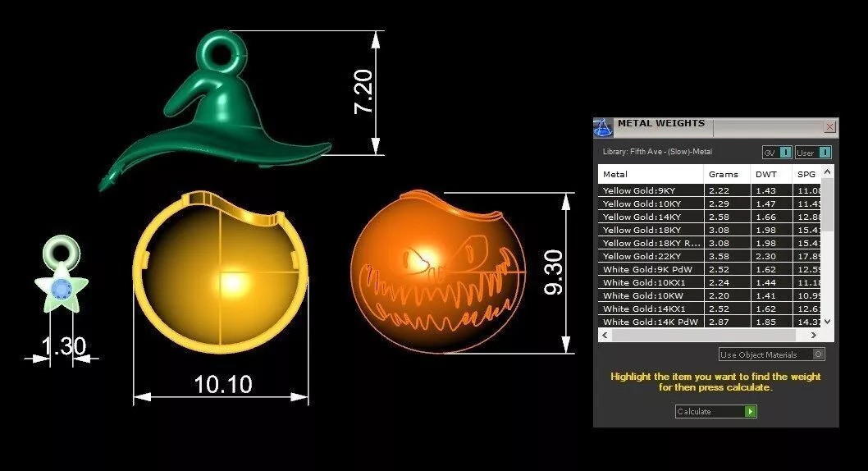The image size is (868, 471).
Task: Select the White Gold:14K PdW row
Action: [x=710, y=322]
